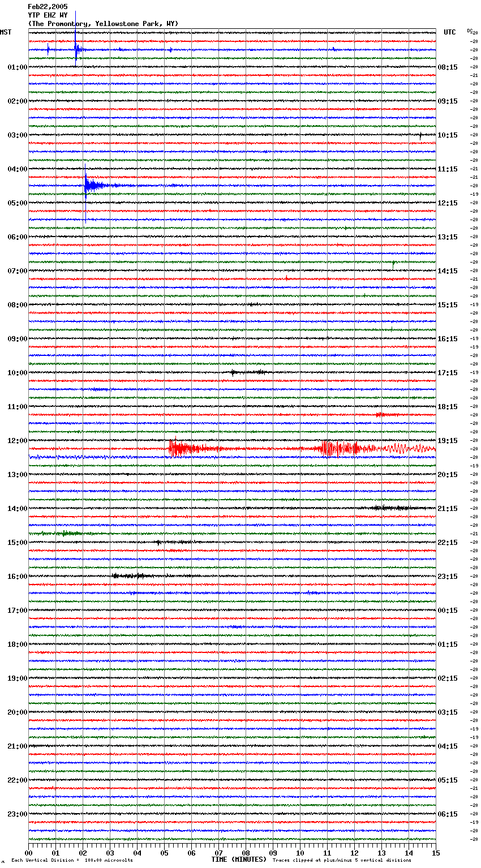The width and height of the screenshot is (481, 868).
Task: Click the black tremor burst on the 16:00 trace
Action: tap(129, 576)
